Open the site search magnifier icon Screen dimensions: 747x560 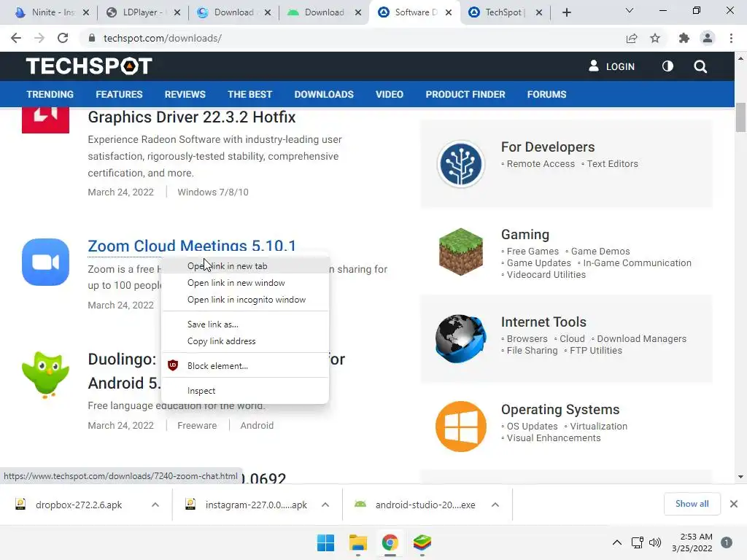(x=700, y=66)
